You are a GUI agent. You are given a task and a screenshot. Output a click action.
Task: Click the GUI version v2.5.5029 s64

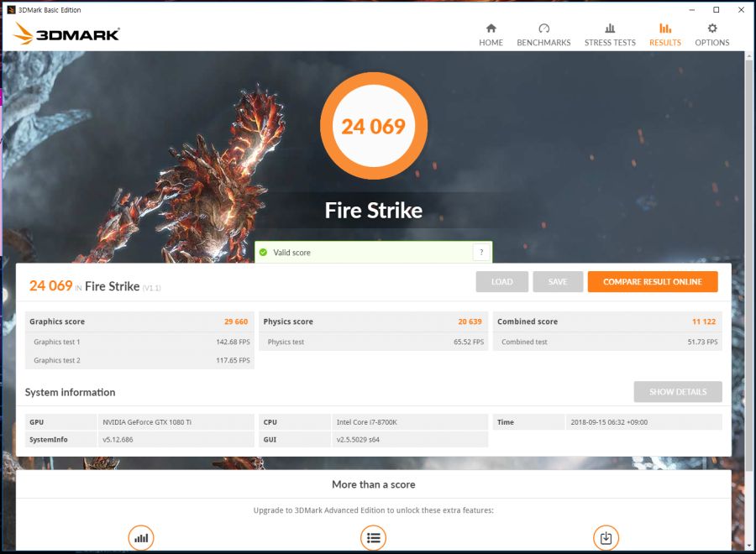point(358,439)
